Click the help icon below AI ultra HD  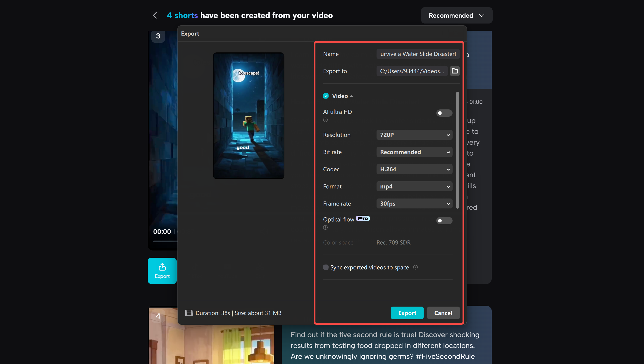pyautogui.click(x=325, y=120)
